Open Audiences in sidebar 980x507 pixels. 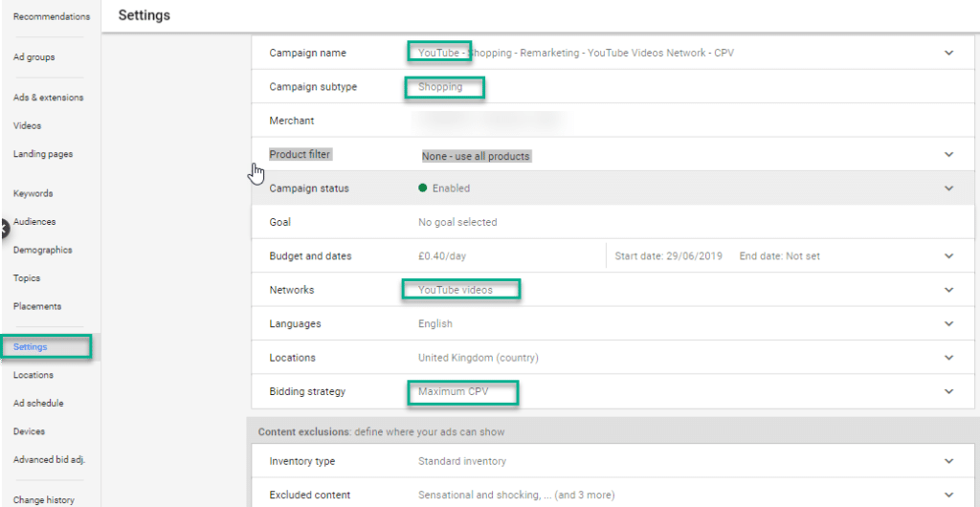[x=34, y=222]
